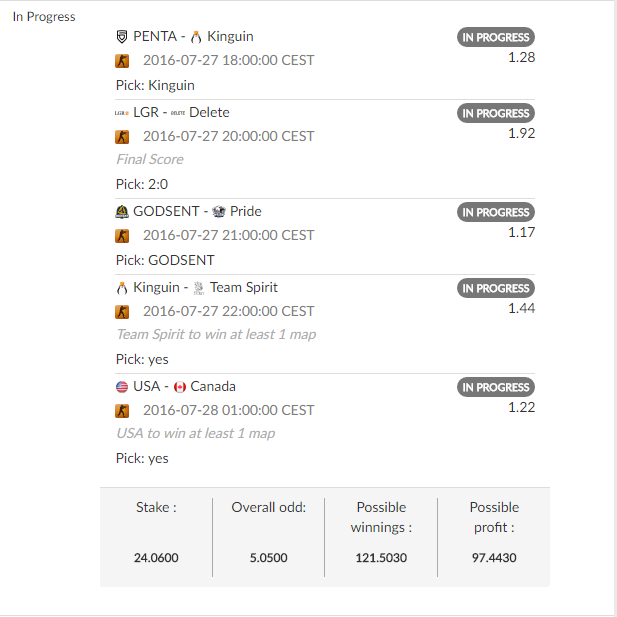Screen dimensions: 617x617
Task: Click the LGR team logo icon
Action: [122, 113]
